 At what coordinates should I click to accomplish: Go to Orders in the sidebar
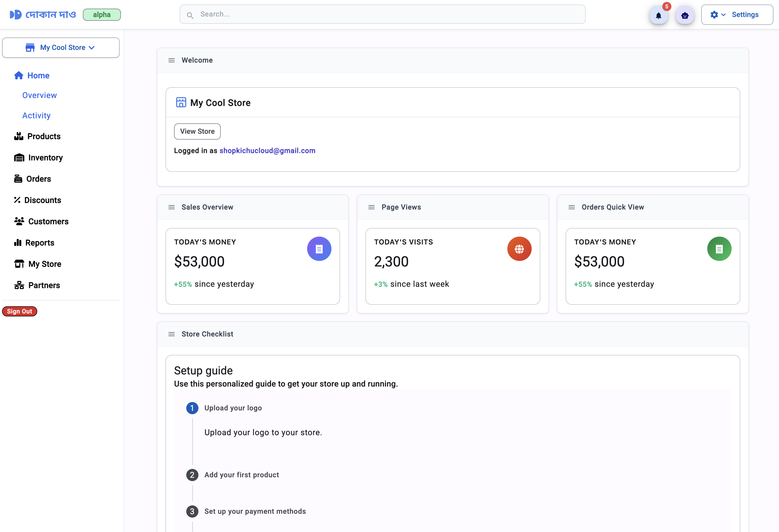pyautogui.click(x=39, y=179)
